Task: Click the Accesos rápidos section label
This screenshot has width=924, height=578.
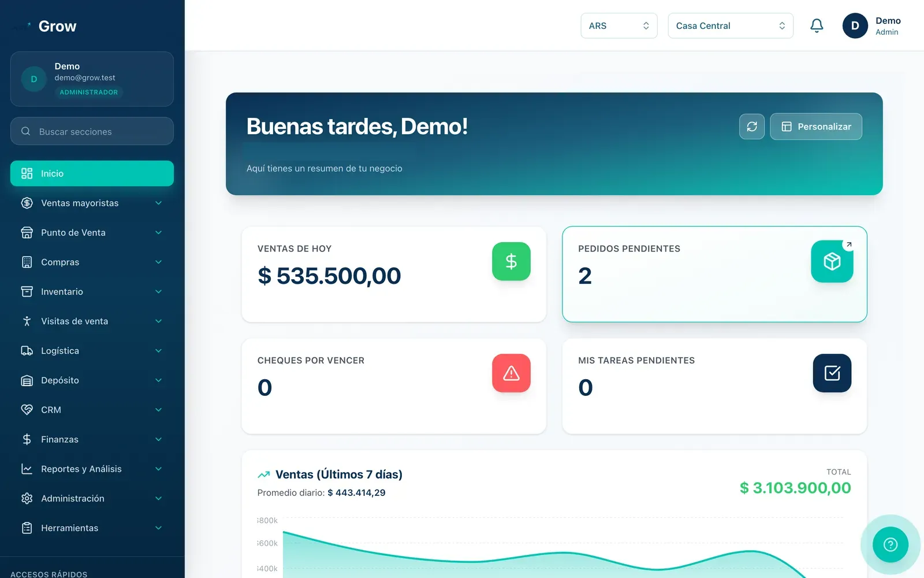Action: (49, 574)
